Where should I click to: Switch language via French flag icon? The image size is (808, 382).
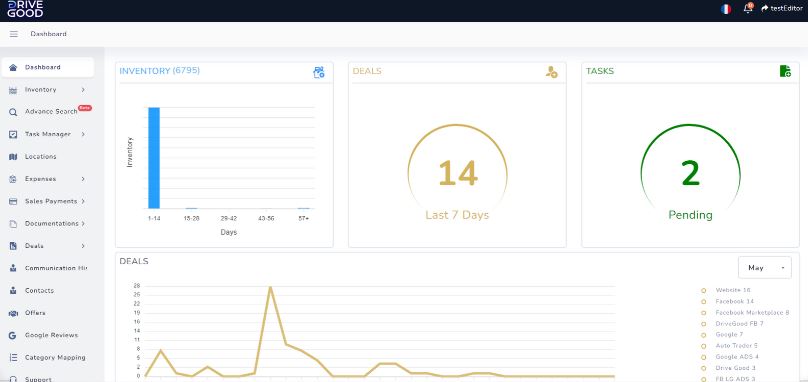[726, 9]
